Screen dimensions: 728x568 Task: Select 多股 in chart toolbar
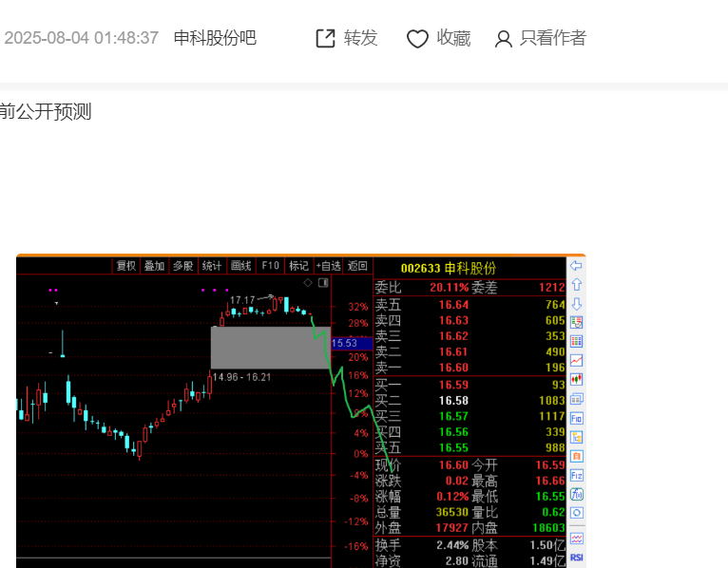coord(182,266)
